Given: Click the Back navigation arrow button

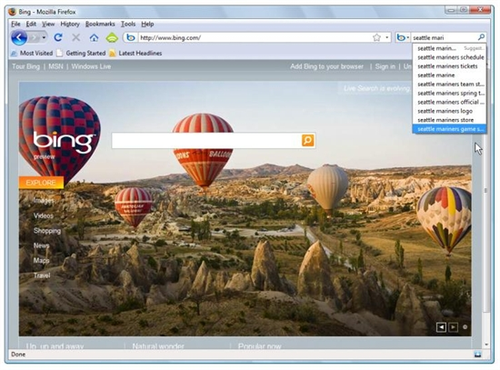Looking at the screenshot, I should click(x=19, y=38).
